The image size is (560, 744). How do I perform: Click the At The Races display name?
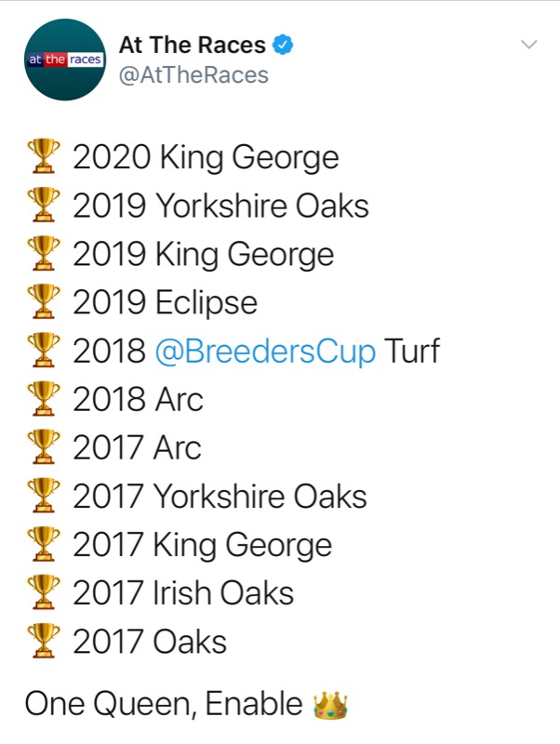tap(192, 45)
